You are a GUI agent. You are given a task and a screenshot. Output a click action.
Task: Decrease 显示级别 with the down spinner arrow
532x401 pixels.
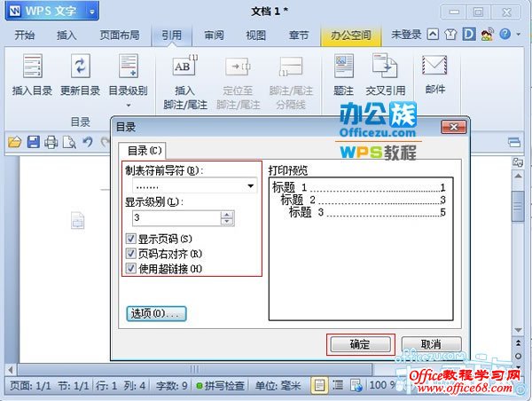pos(227,222)
